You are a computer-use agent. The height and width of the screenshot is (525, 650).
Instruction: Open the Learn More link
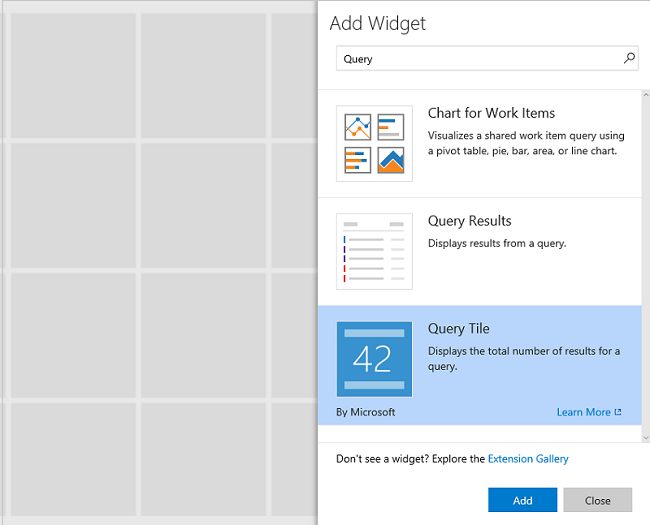[x=583, y=412]
